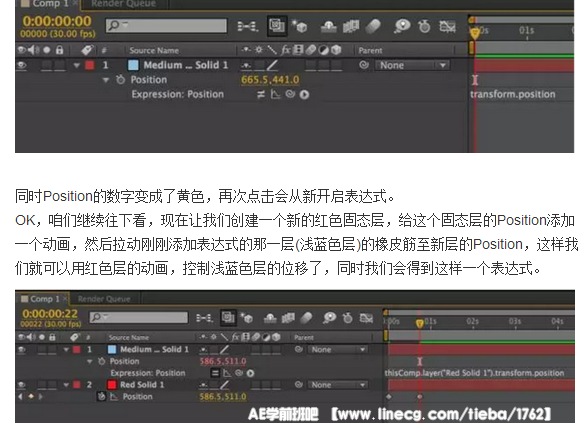Enable Draft 3D icon in the 0:00:00:00 timeline
Image resolution: width=584 pixels, height=431 pixels.
point(299,26)
